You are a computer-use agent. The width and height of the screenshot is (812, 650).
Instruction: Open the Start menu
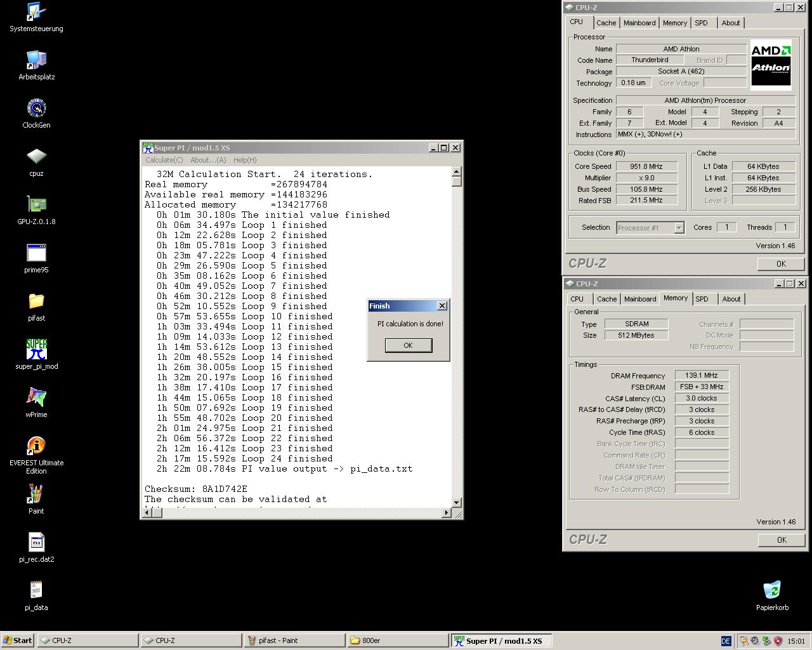pos(18,640)
